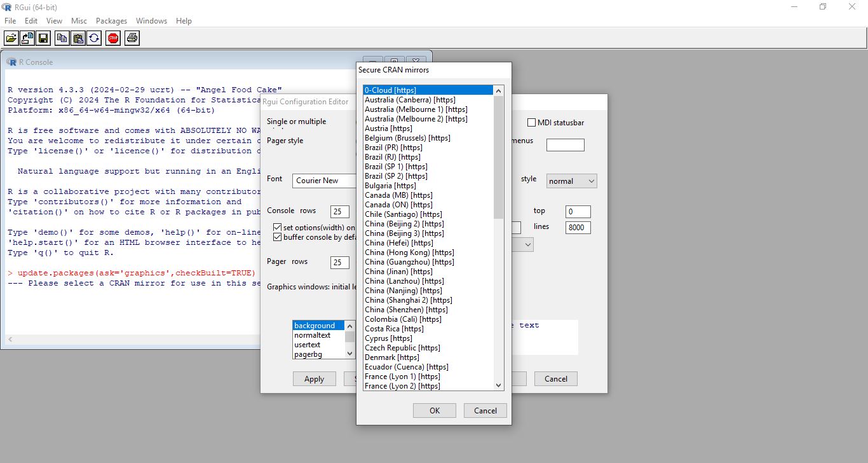
Task: Select the Chile (Santiago) [https] mirror
Action: click(428, 214)
